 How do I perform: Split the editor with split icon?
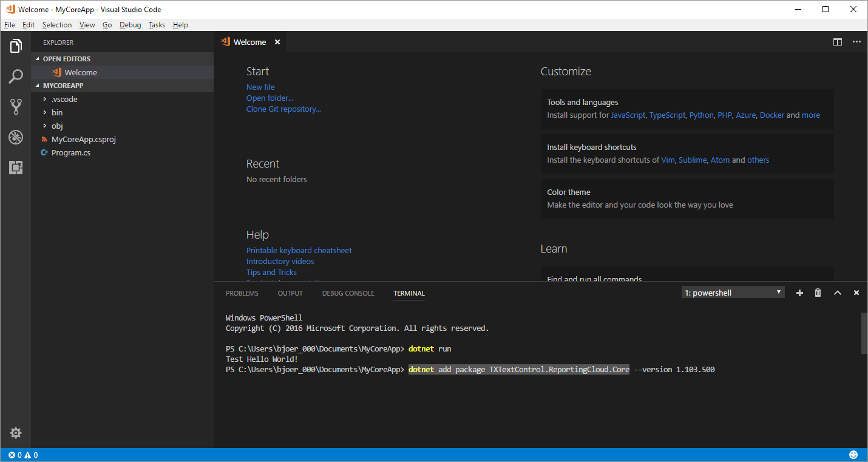pyautogui.click(x=838, y=42)
